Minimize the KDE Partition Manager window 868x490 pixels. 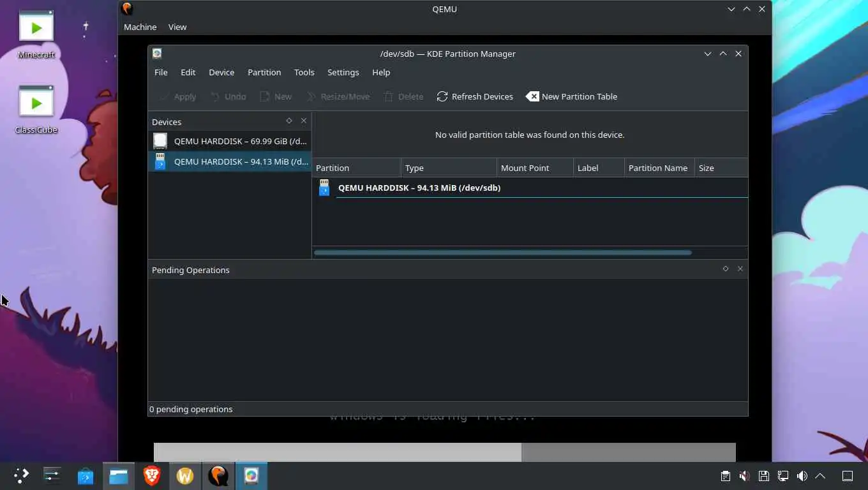tap(708, 54)
